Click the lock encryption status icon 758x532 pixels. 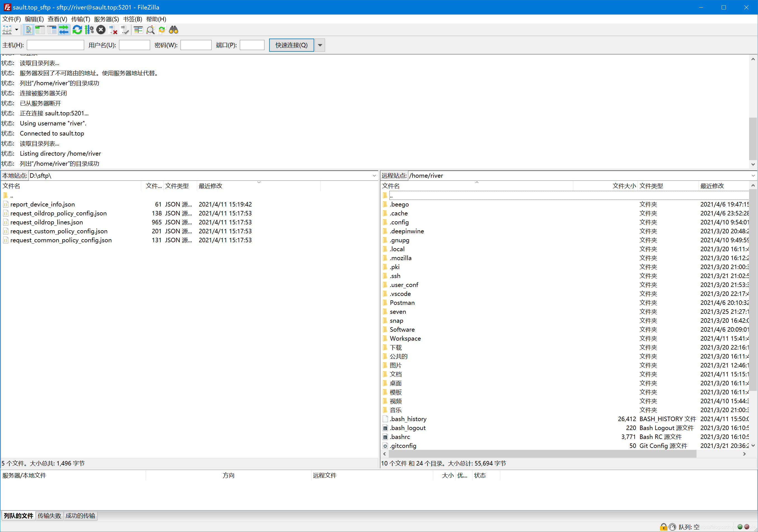[663, 527]
